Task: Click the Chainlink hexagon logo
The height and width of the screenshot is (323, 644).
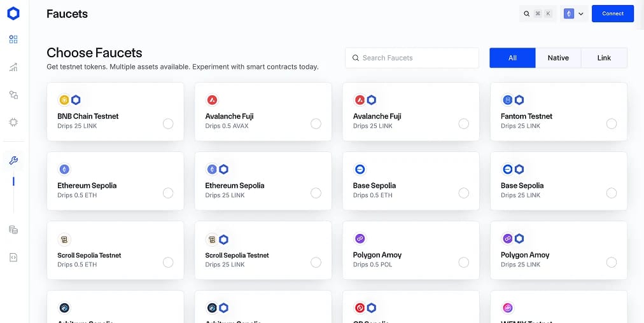Action: 13,13
